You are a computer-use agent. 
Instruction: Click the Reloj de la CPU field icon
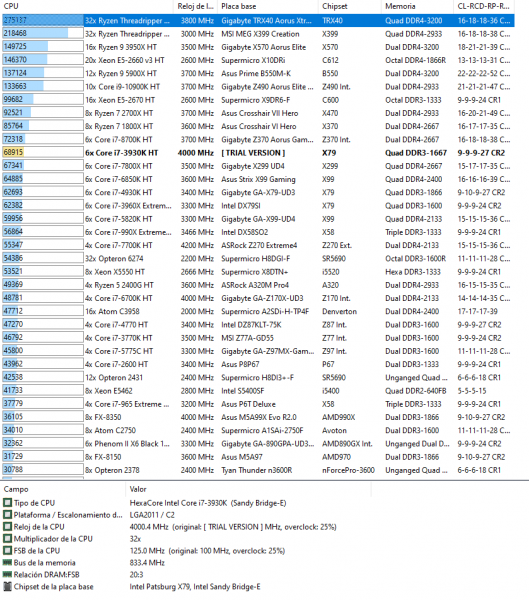click(7, 527)
